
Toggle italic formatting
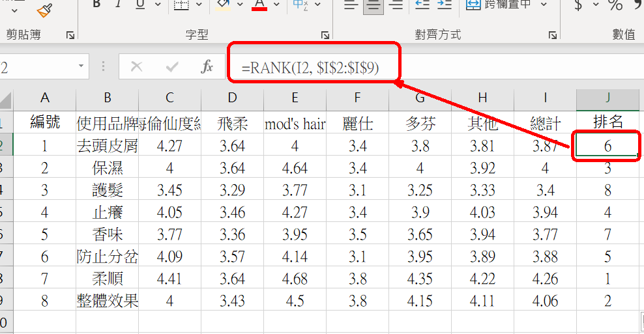pos(118,5)
